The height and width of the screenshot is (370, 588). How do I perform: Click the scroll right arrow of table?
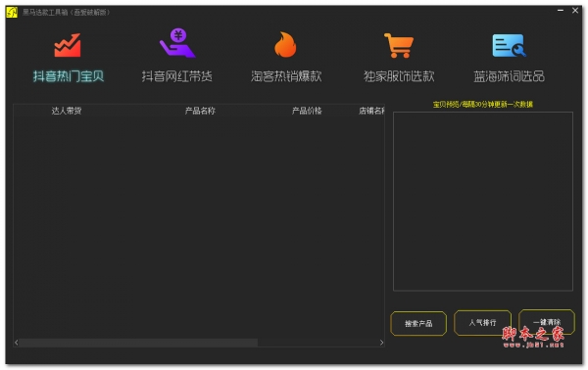(x=381, y=343)
